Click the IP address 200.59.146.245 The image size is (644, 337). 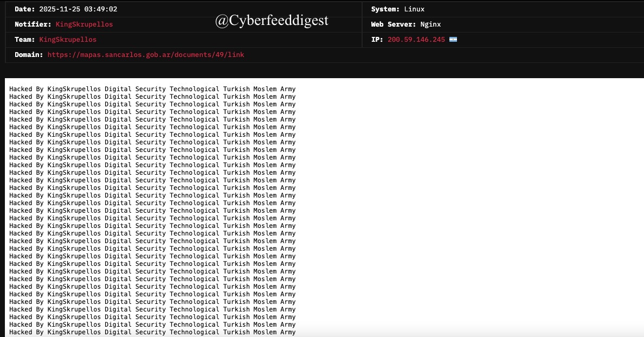click(416, 40)
